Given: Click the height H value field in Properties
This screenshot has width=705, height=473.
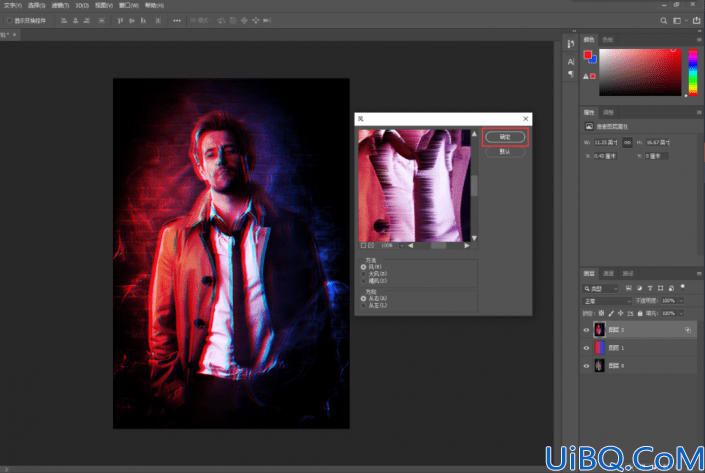Looking at the screenshot, I should 658,143.
